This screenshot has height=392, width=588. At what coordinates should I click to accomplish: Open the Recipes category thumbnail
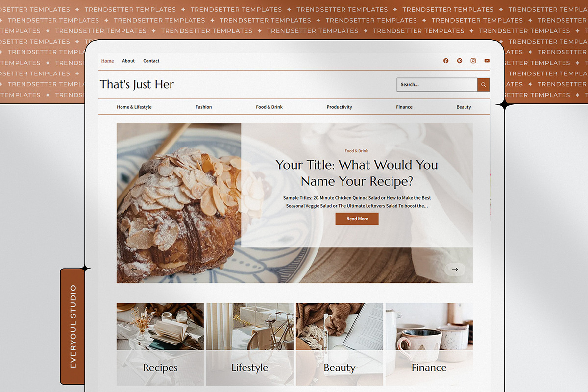click(x=160, y=343)
